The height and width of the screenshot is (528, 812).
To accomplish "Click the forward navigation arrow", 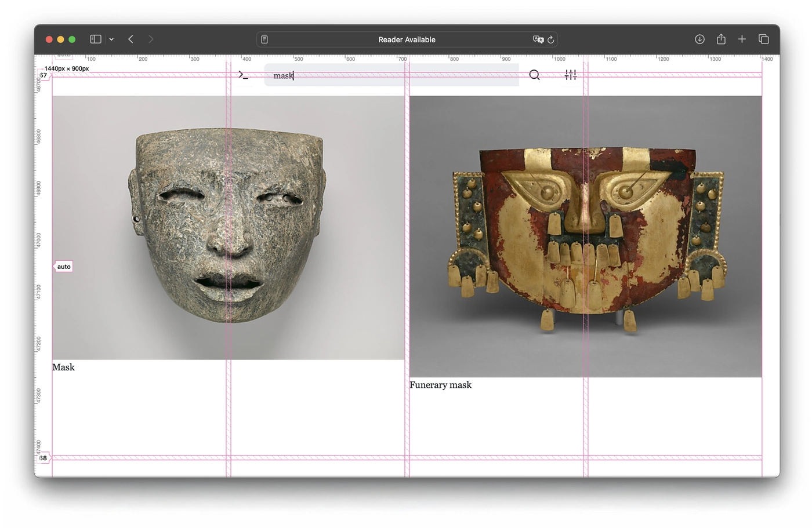I will pyautogui.click(x=151, y=39).
